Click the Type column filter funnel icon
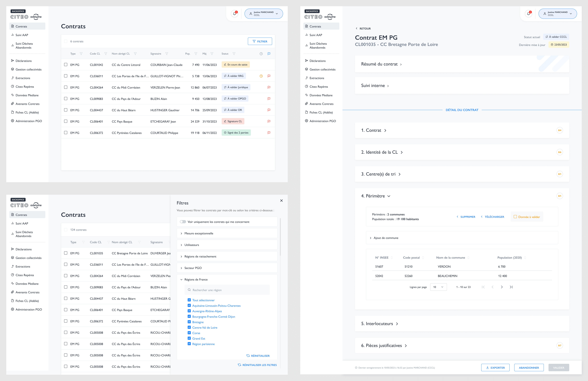 click(x=81, y=54)
